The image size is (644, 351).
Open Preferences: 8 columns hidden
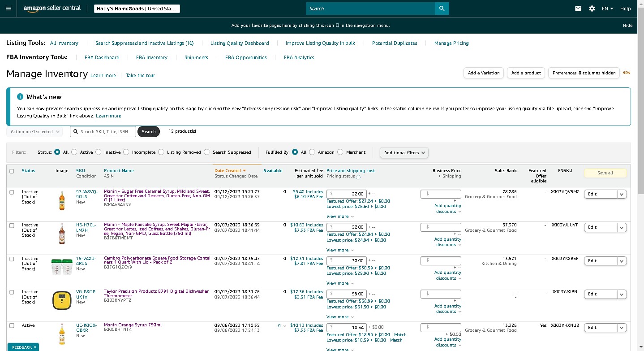pyautogui.click(x=584, y=73)
